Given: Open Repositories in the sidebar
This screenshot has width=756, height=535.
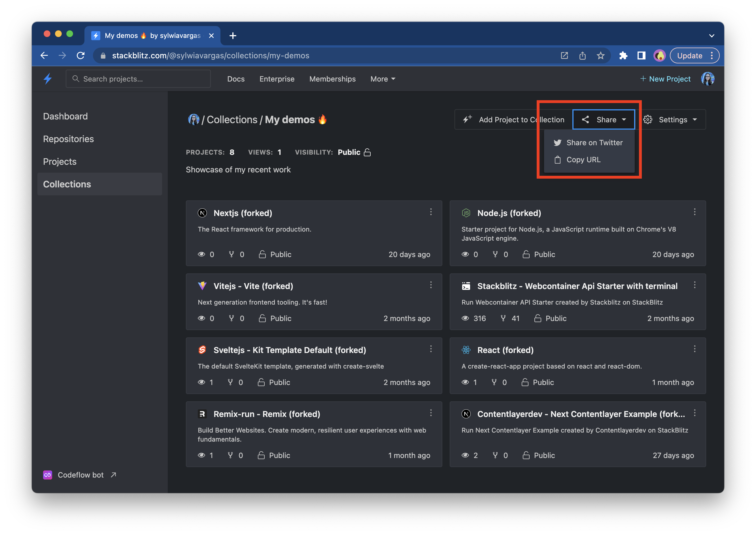Looking at the screenshot, I should 69,139.
